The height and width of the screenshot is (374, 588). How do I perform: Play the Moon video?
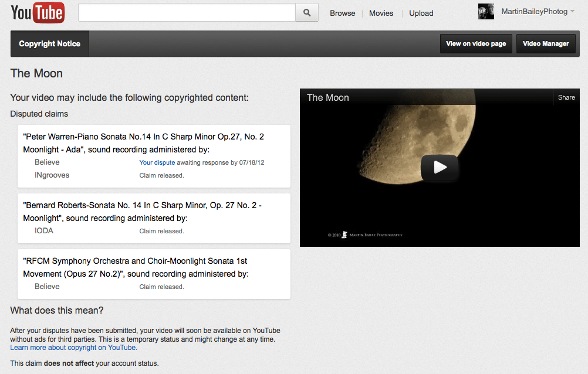point(440,168)
